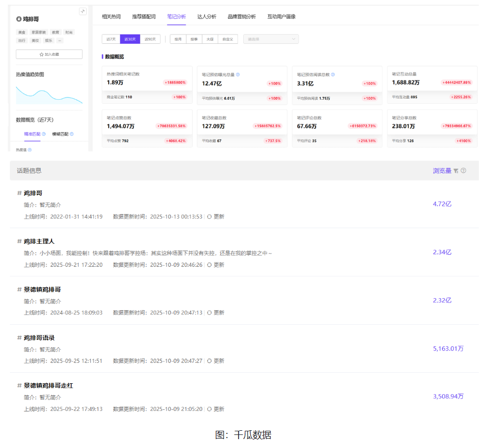Select the 近90天 time range
Viewport: 483px width, 448px height.
click(x=150, y=39)
